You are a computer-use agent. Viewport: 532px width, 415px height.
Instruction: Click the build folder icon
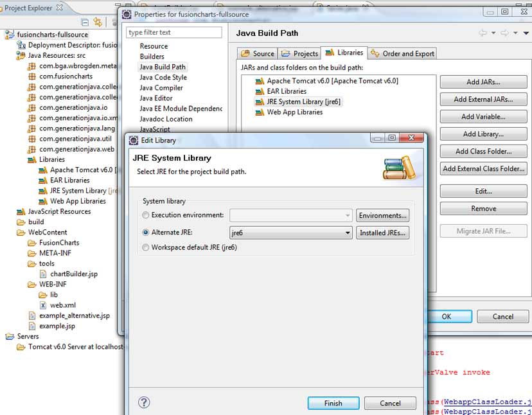21,222
